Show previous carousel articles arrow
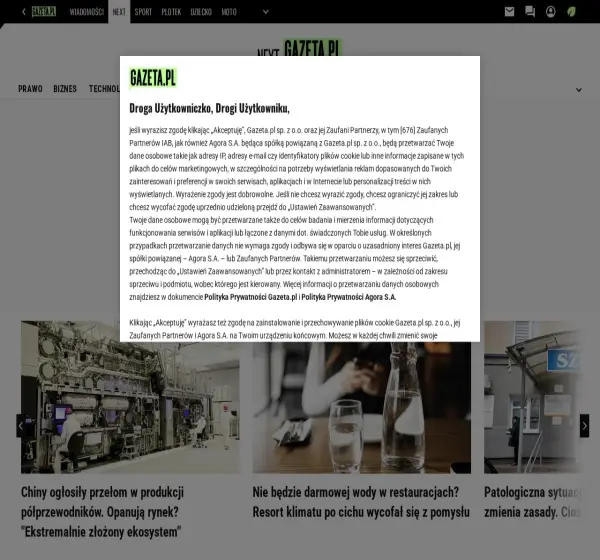Screen dimensions: 600x560 tap(21, 426)
